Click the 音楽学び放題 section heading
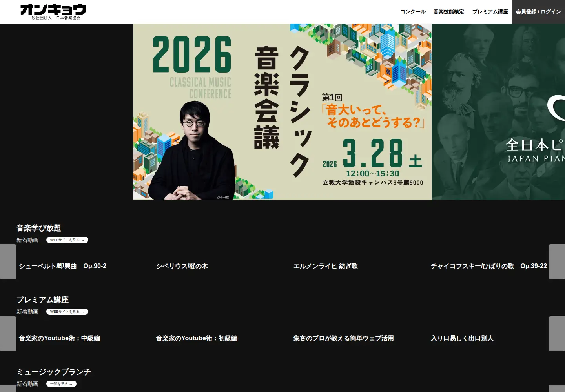The image size is (565, 392). [x=39, y=228]
